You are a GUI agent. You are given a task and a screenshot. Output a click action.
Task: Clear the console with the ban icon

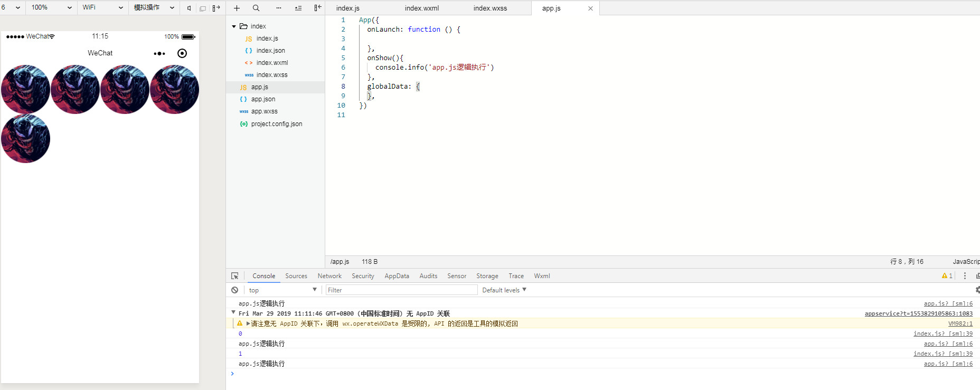(x=234, y=290)
